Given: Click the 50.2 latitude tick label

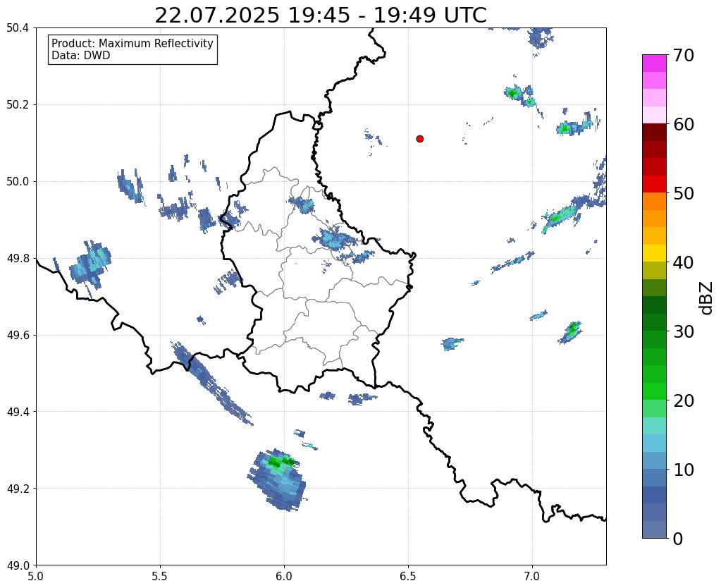Looking at the screenshot, I should click(18, 104).
